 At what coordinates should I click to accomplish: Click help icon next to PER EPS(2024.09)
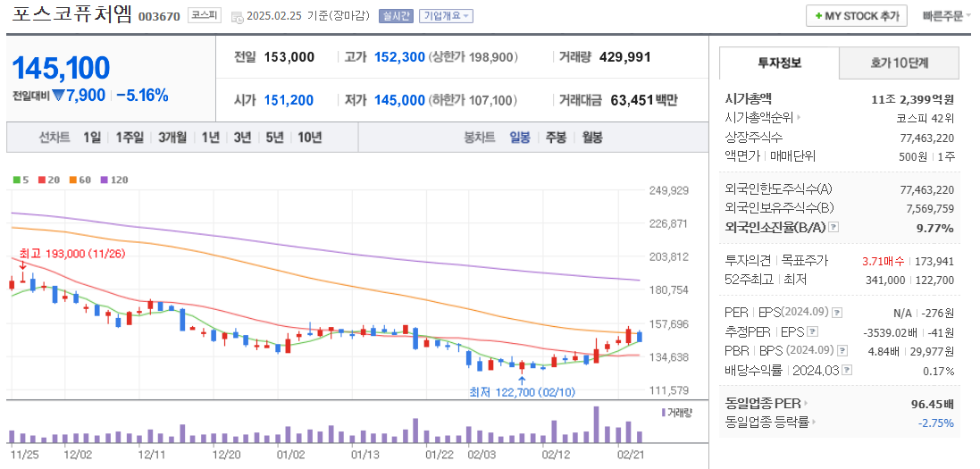[837, 313]
